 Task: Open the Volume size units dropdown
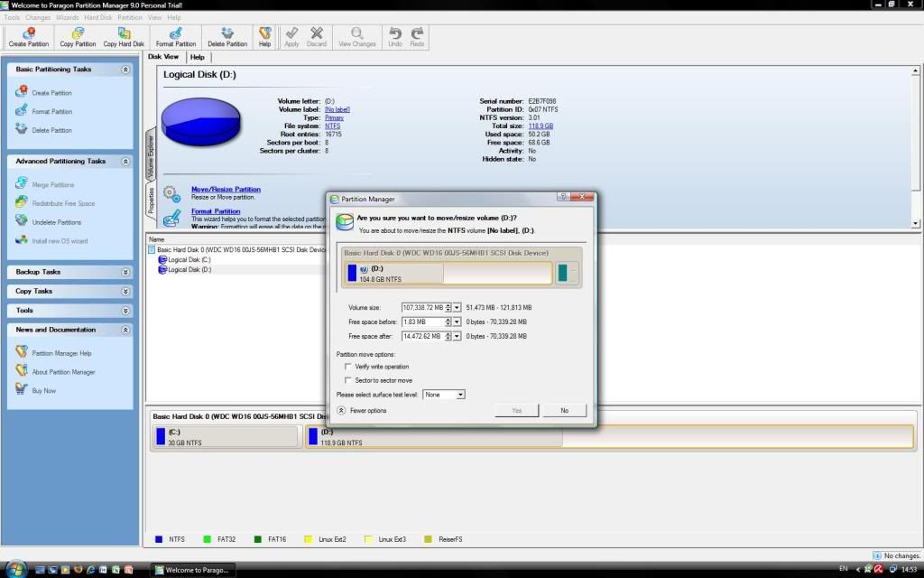tap(457, 307)
